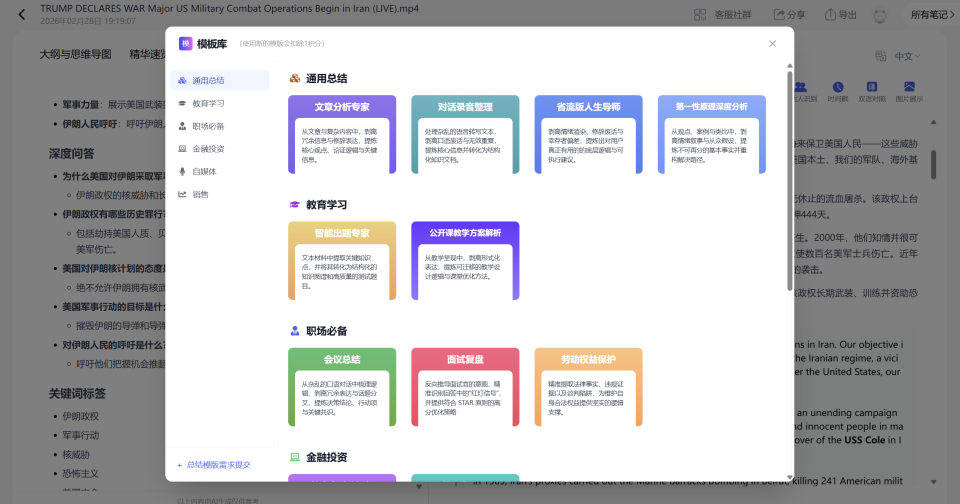Click the 图片展示 image display icon
This screenshot has width=960, height=504.
[x=909, y=87]
